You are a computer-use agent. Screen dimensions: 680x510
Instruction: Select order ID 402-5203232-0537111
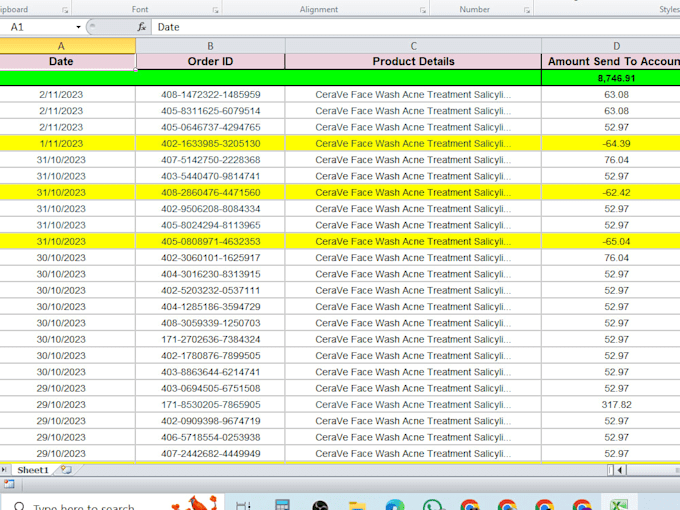(x=210, y=291)
